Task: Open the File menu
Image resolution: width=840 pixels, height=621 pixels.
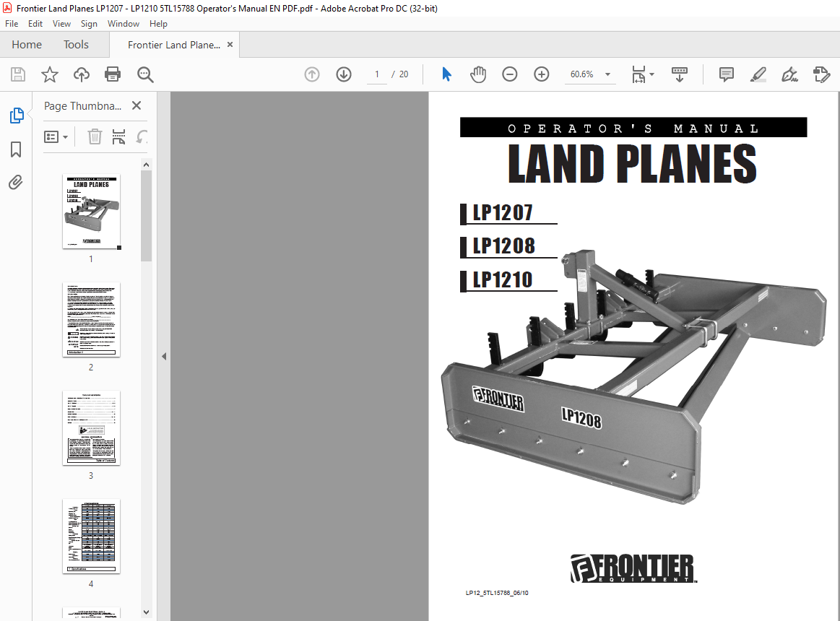Action: [12, 24]
